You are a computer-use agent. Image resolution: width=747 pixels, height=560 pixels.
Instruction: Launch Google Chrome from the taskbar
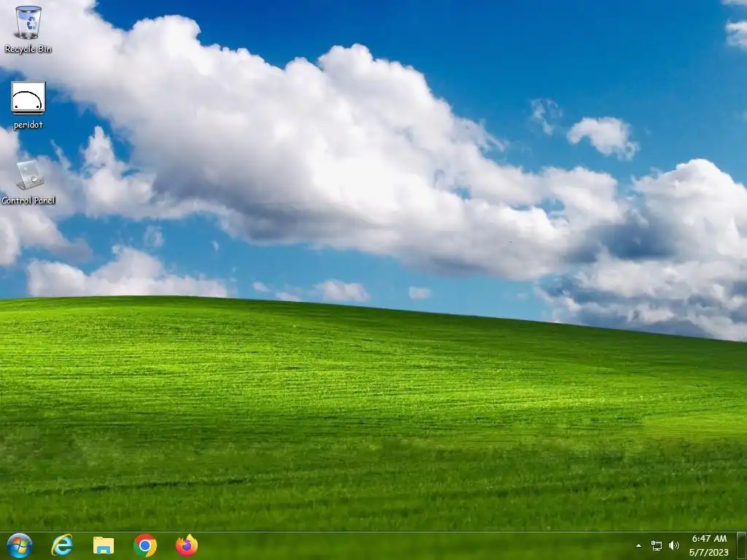tap(145, 545)
